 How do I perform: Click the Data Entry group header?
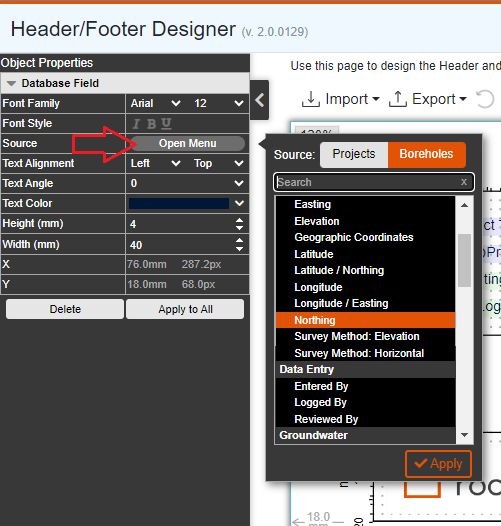(x=365, y=369)
